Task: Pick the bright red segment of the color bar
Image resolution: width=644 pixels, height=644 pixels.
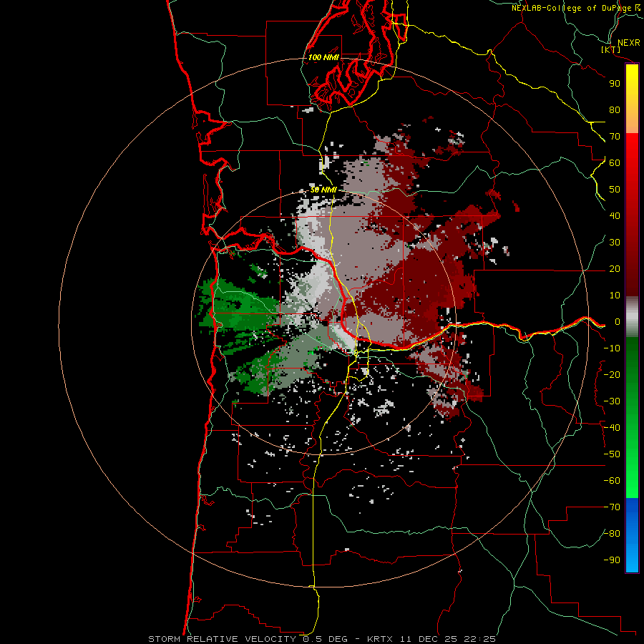Action: pyautogui.click(x=632, y=165)
